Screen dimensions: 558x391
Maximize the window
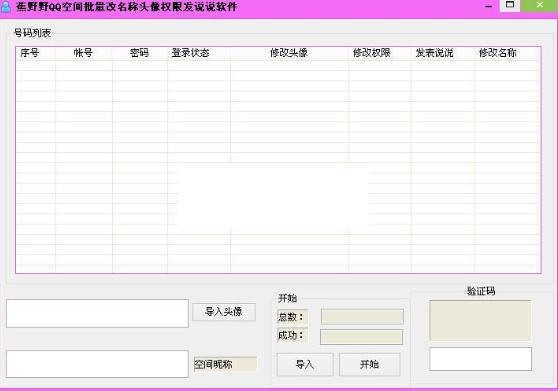[x=510, y=5]
